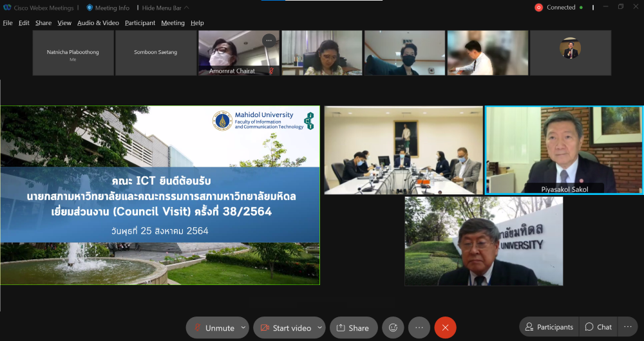Open the Audio & Video menu

pyautogui.click(x=98, y=23)
